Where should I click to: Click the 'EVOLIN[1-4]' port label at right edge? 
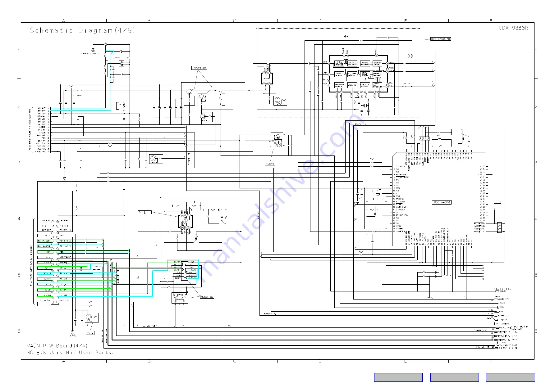[x=504, y=336]
